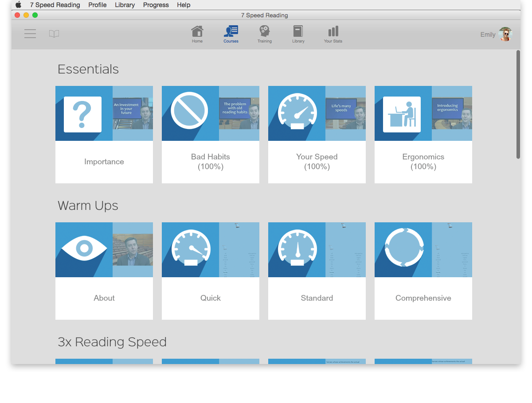Select the Bad Habits (100%) label

(x=211, y=162)
